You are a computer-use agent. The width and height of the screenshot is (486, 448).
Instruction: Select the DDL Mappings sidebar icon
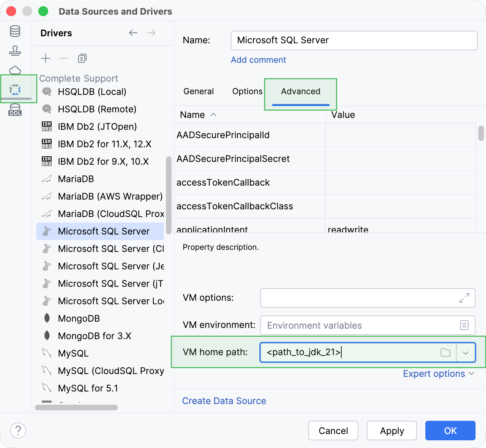(x=15, y=110)
